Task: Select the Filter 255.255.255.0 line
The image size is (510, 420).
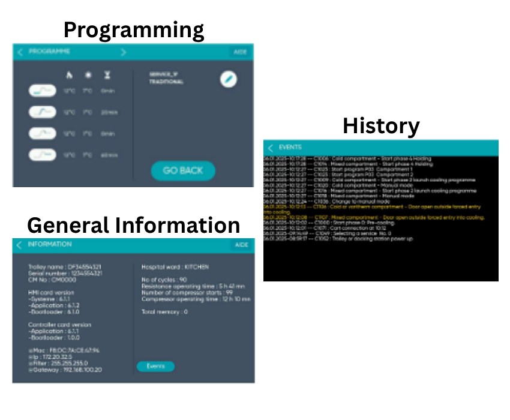Action: (58, 364)
